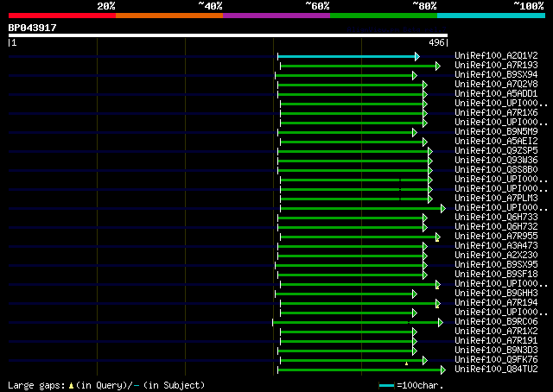Click the arrowhead ending the A7R193 alignment
The width and height of the screenshot is (553, 392).
point(438,66)
